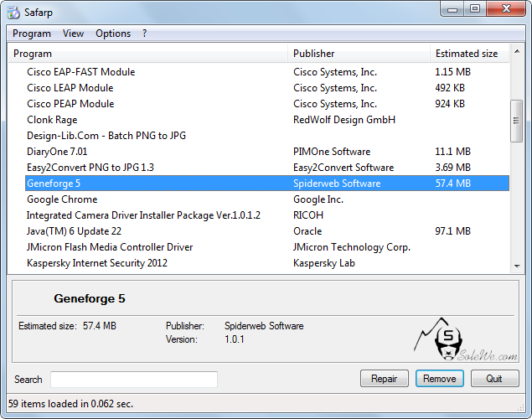
Task: Click the RICOH publisher cell
Action: point(308,215)
